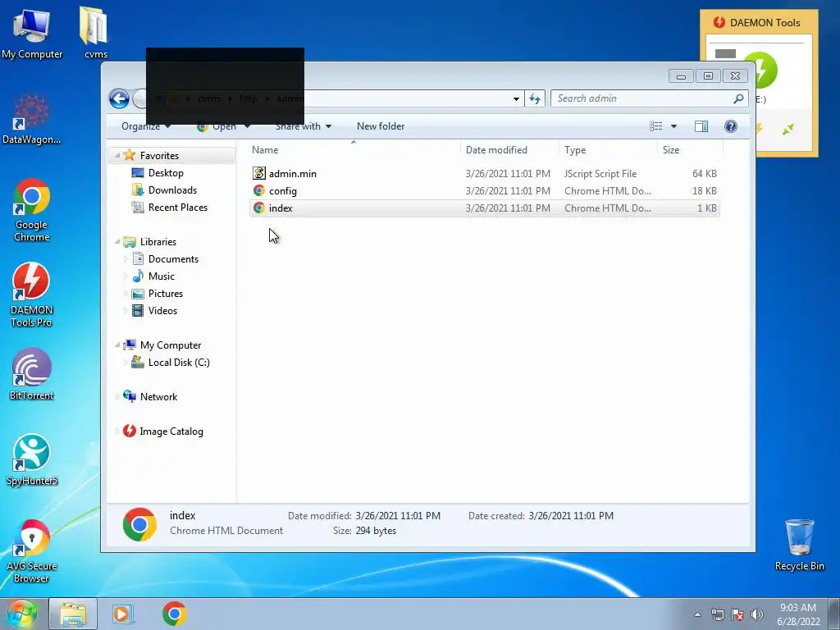Screen dimensions: 840x630
Task: Click Show desktop button at taskbar end
Action: coord(834,614)
